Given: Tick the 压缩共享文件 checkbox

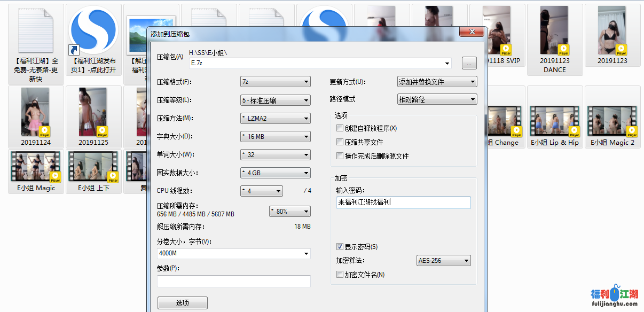Looking at the screenshot, I should tap(340, 142).
